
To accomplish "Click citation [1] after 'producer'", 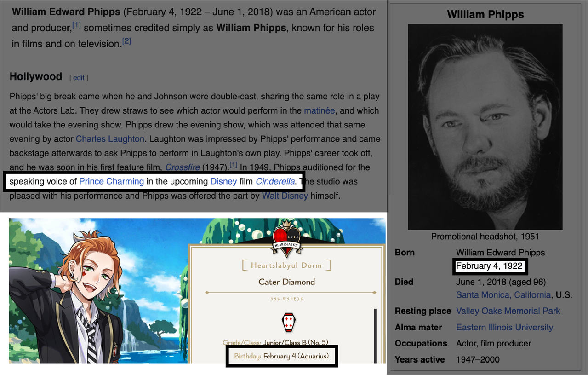I will [x=76, y=26].
